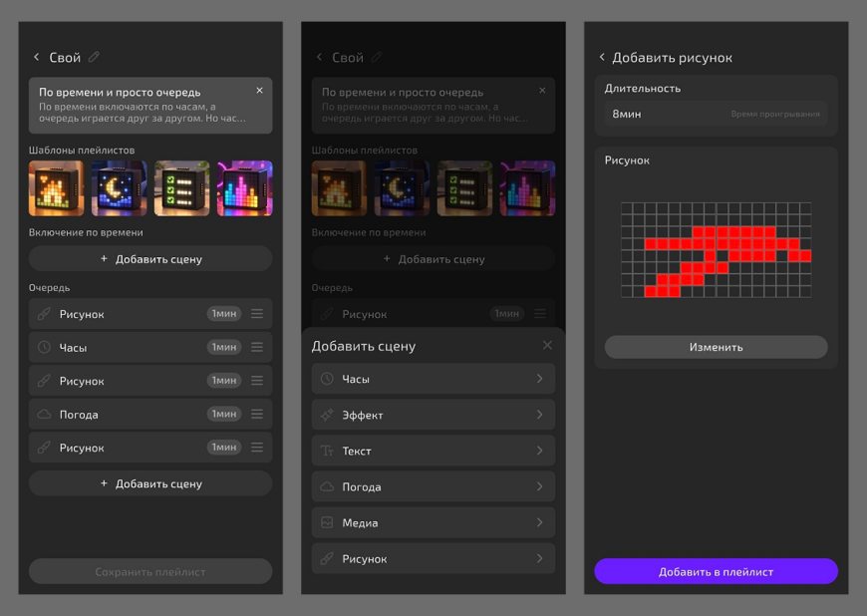
Task: Open the Медиа row chevron
Action: (540, 522)
